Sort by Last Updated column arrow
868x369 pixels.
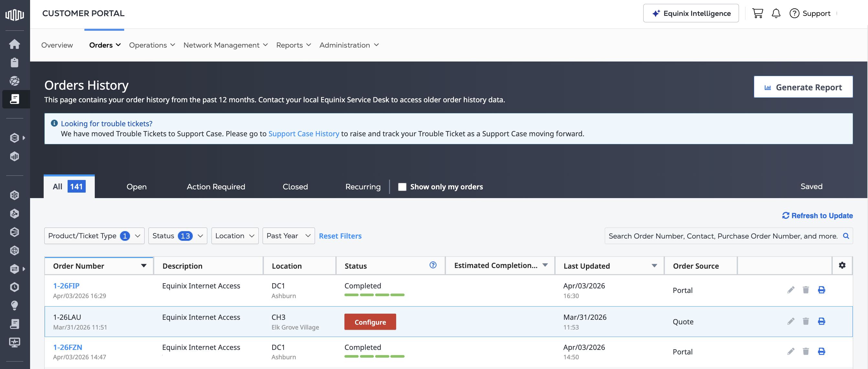coord(654,266)
